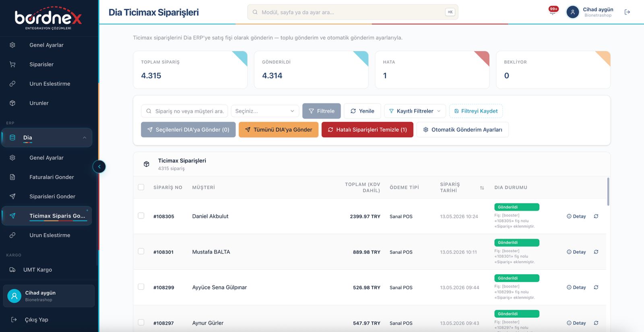The image size is (644, 332).
Task: Click the paper plane icon beside Siparisleri Gonder
Action: (x=12, y=196)
